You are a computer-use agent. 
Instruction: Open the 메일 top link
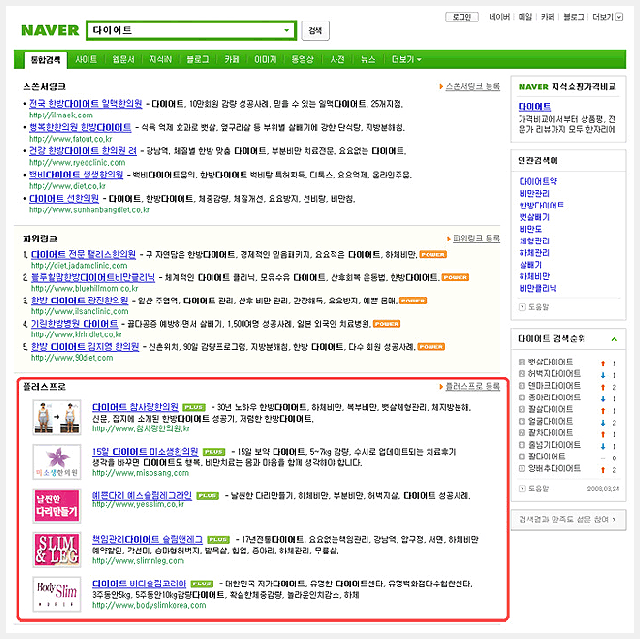(x=525, y=17)
